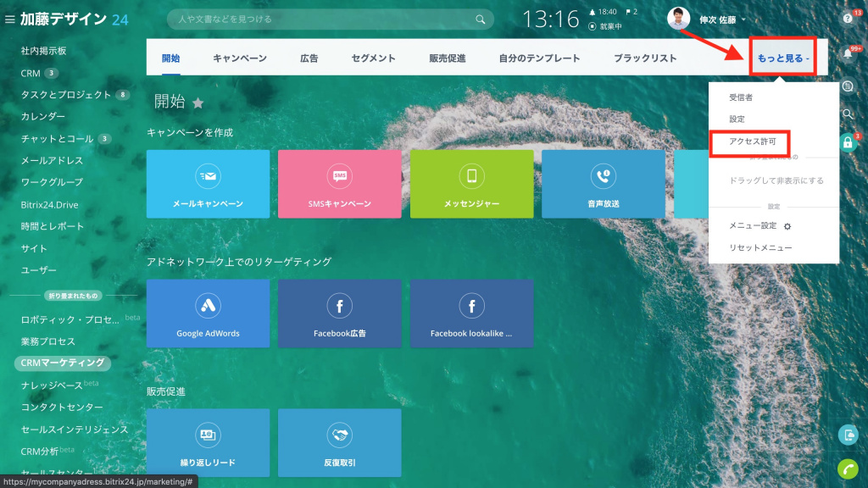This screenshot has height=488, width=868.
Task: Switch to the 販売促進 tab
Action: [448, 58]
